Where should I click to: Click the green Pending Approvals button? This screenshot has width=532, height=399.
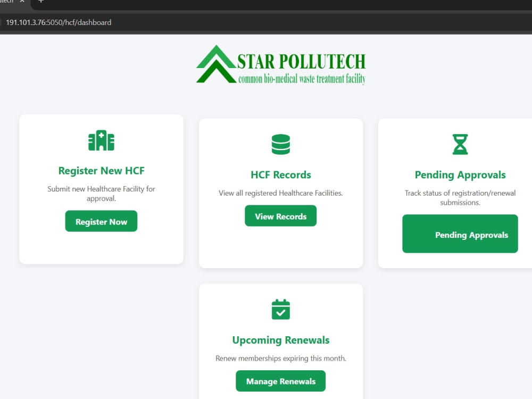[460, 234]
